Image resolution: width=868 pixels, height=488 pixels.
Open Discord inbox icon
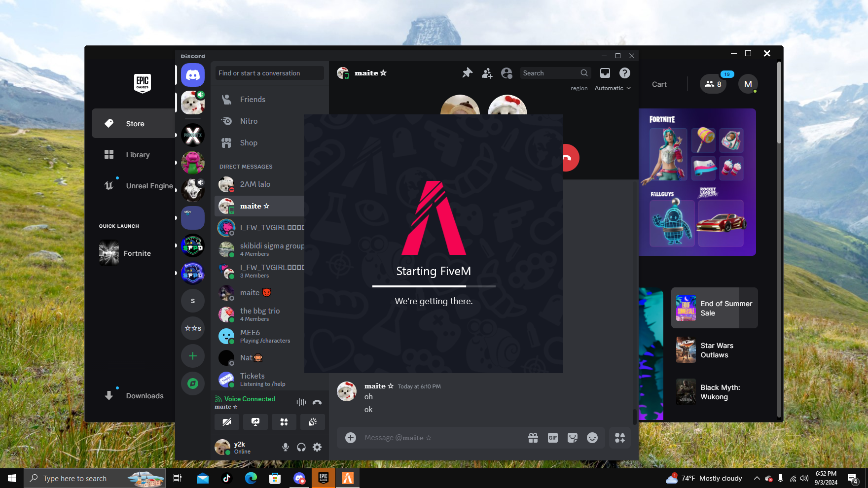click(605, 73)
